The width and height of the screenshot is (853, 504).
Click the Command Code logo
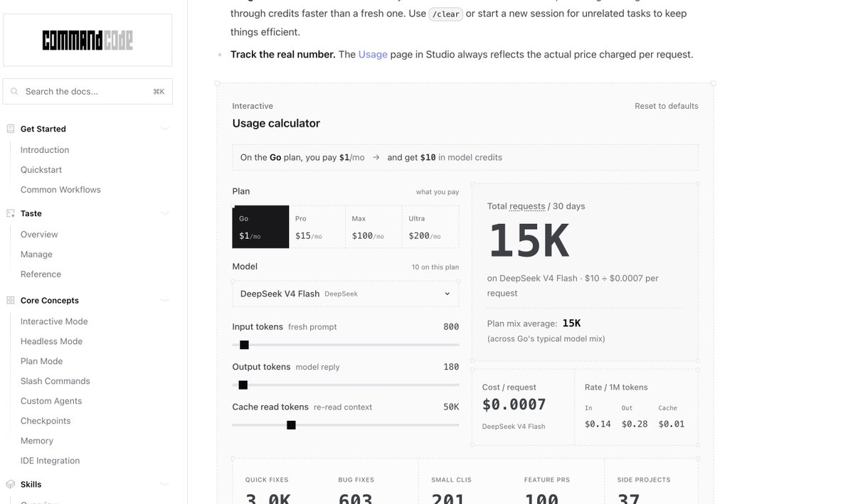(88, 41)
